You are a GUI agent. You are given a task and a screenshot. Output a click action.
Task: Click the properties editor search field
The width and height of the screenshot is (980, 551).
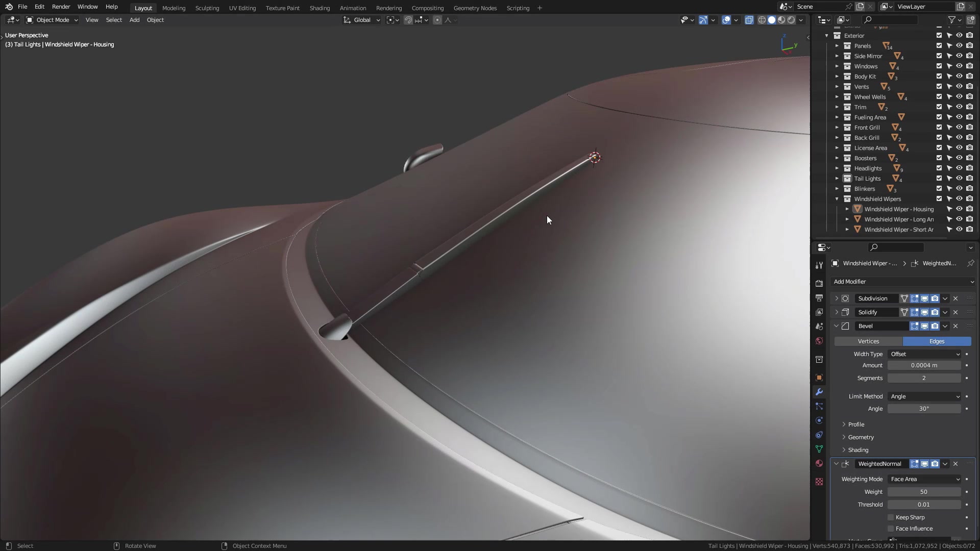(x=896, y=247)
